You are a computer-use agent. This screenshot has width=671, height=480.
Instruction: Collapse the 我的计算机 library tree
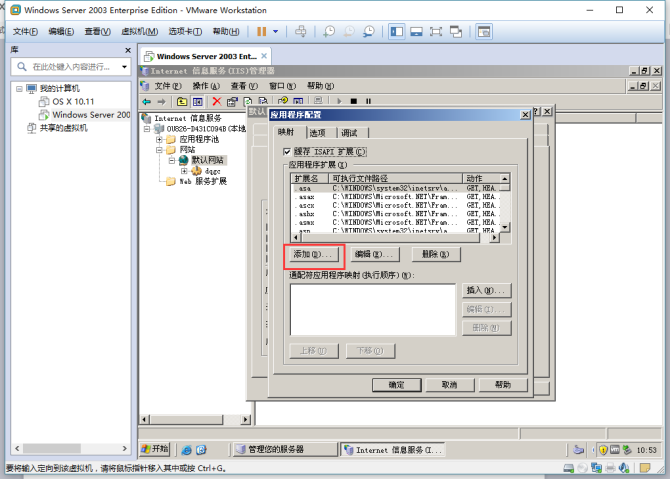(x=19, y=88)
